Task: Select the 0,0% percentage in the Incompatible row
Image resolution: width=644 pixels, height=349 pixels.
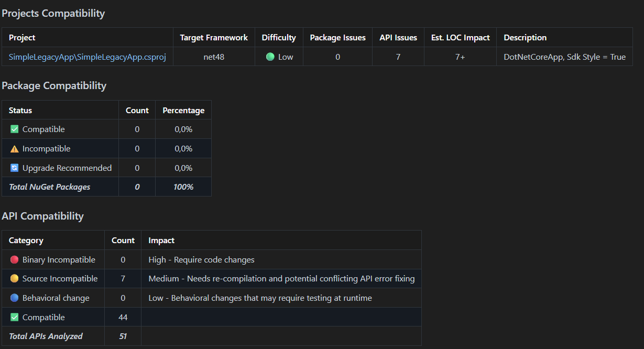Action: [183, 149]
